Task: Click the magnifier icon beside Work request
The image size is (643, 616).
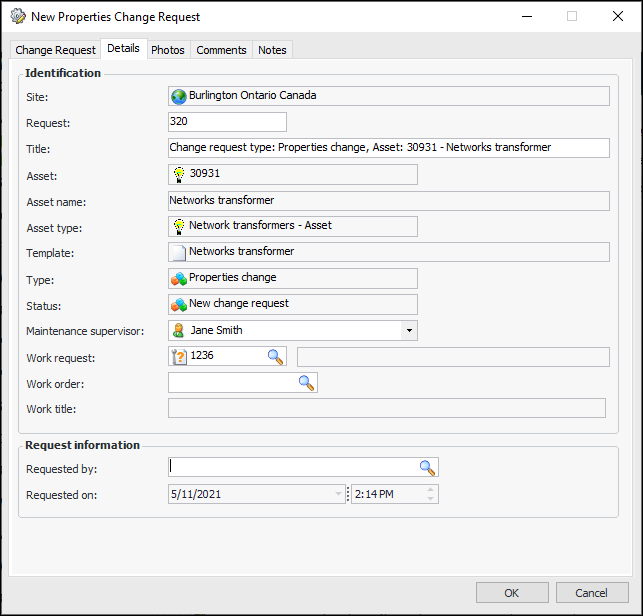Action: [x=275, y=356]
